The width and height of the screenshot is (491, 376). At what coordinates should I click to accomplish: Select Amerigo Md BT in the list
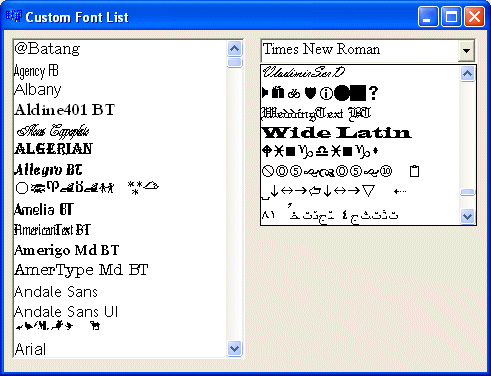pos(67,251)
